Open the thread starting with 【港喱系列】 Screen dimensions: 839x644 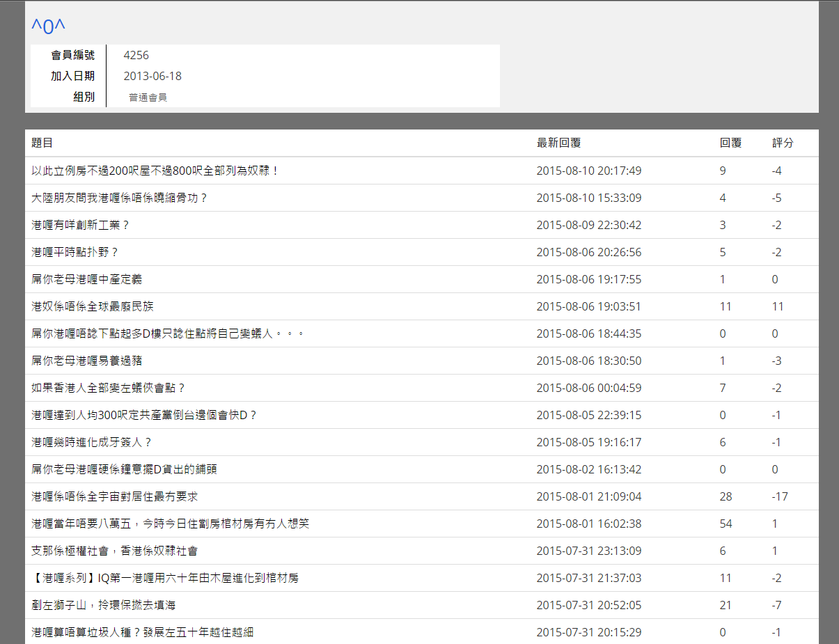[165, 578]
